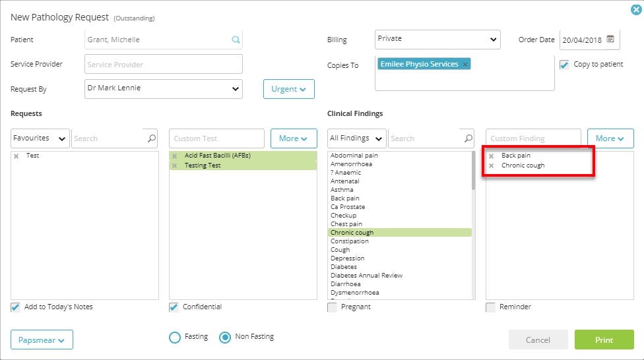Expand the Urgent dropdown button

click(x=289, y=89)
